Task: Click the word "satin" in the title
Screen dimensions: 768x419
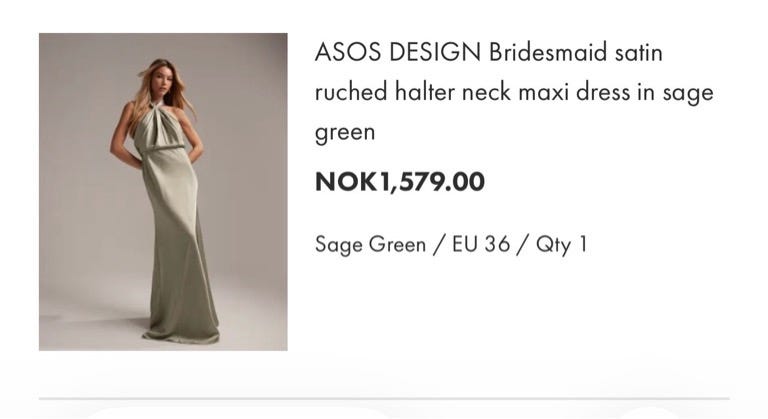Action: click(x=639, y=52)
